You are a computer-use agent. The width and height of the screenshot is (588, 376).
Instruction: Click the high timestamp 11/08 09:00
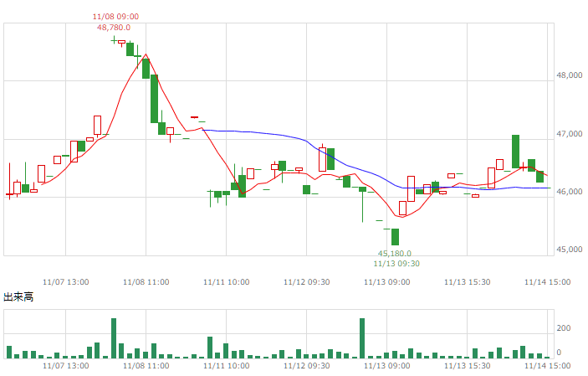(x=115, y=17)
